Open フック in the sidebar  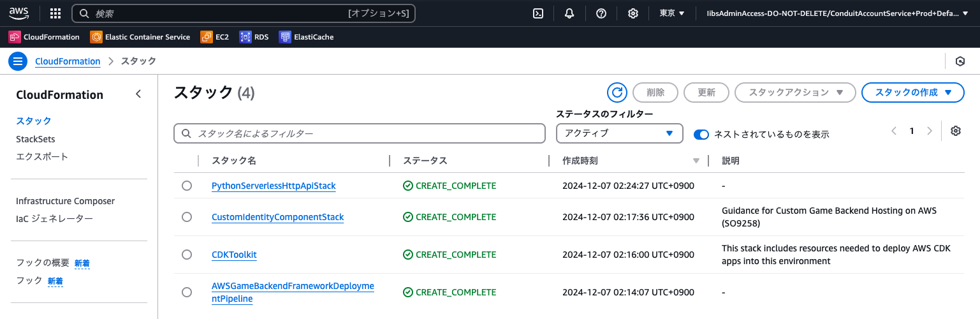29,280
